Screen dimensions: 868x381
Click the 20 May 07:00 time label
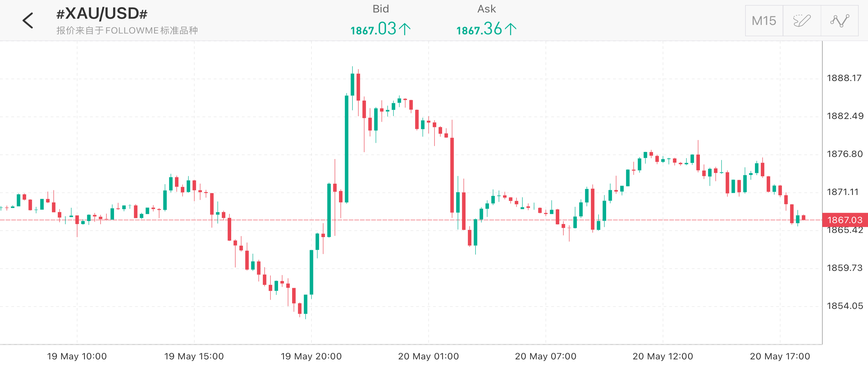(546, 356)
